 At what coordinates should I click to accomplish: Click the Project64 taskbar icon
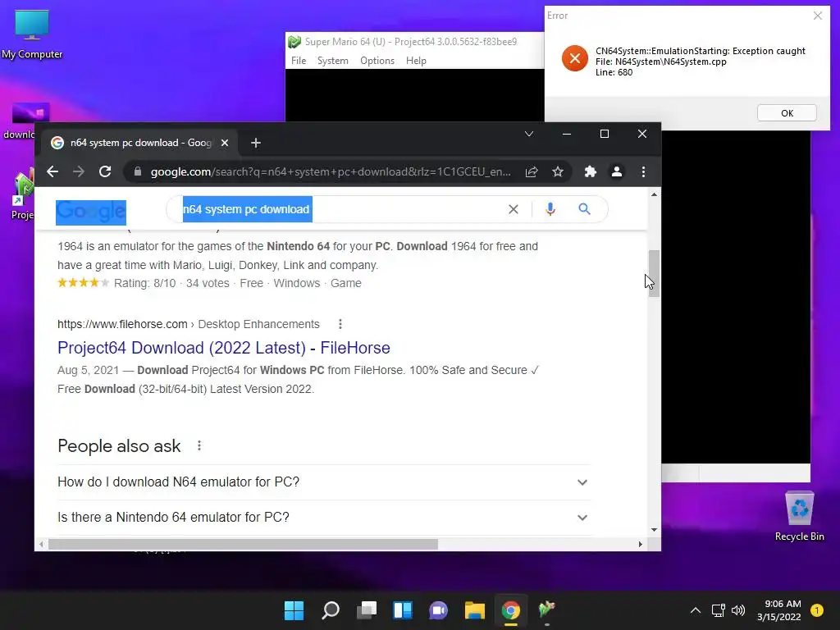click(546, 610)
